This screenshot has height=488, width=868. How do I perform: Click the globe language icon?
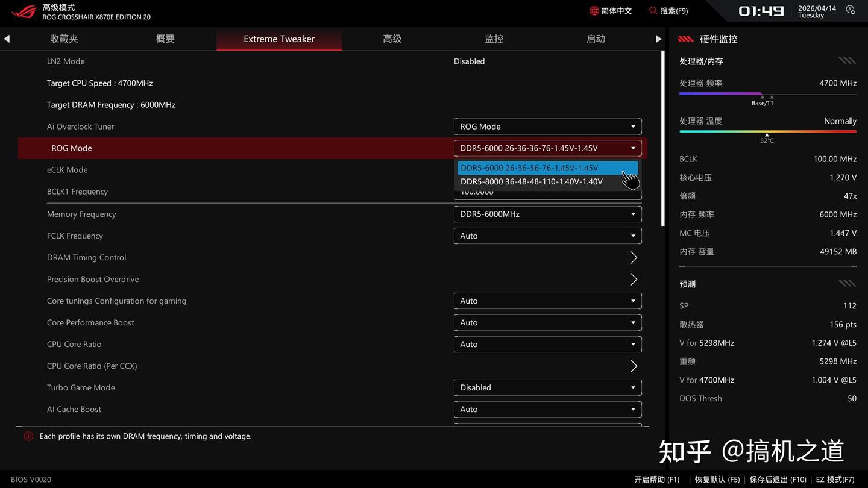pos(594,11)
